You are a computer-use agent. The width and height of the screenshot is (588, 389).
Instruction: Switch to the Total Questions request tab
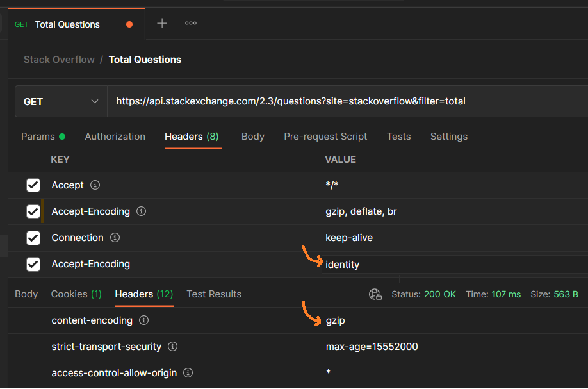(76, 24)
